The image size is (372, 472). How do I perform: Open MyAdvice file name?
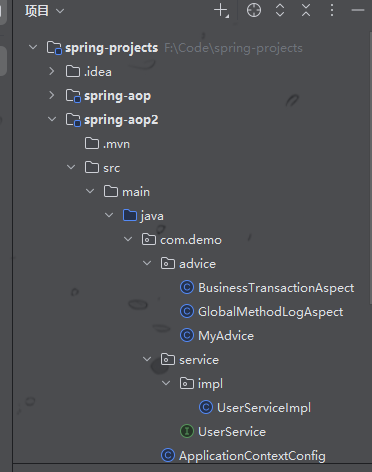[226, 336]
